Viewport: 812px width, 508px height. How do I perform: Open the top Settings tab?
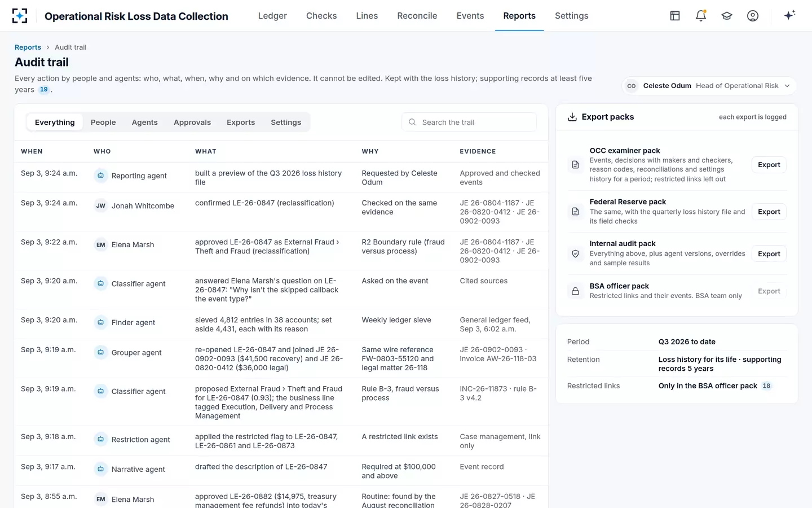572,16
